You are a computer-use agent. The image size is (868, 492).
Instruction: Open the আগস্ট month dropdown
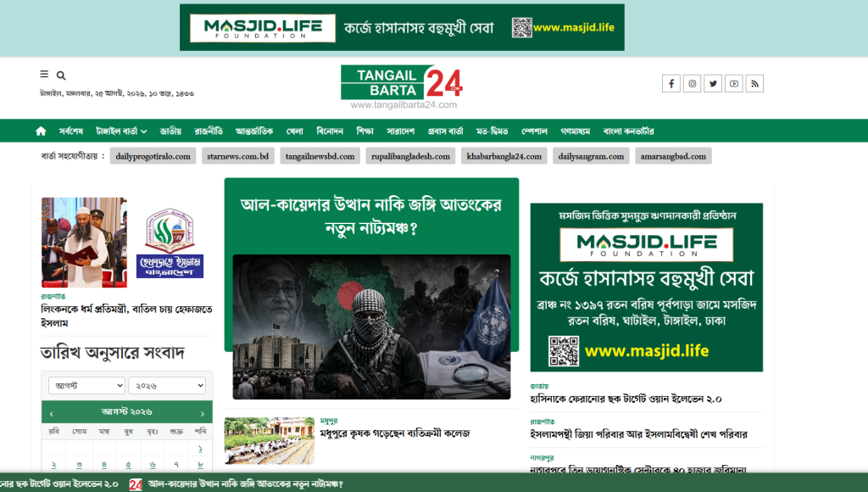tap(87, 386)
